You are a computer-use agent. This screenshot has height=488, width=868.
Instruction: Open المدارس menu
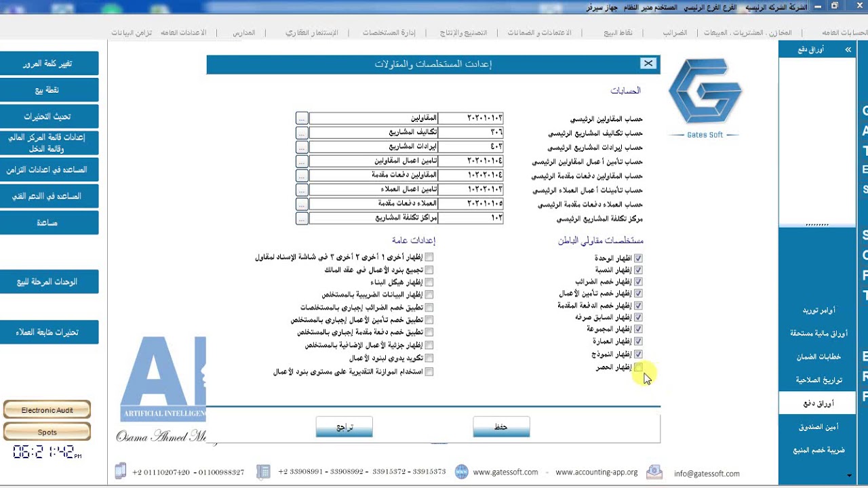(x=244, y=33)
